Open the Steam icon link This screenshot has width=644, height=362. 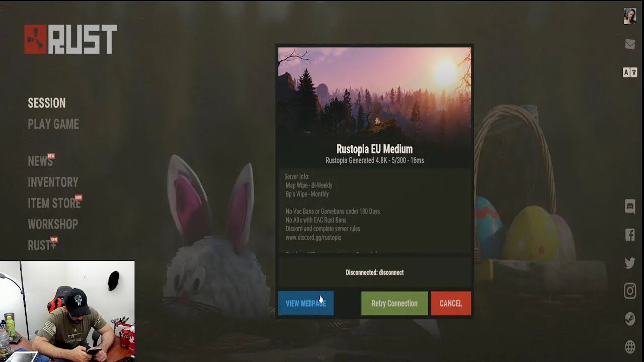coord(630,319)
